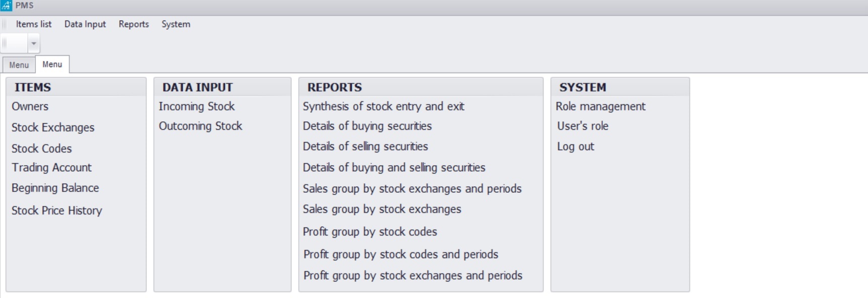This screenshot has width=868, height=298.
Task: Open the System menu in menu bar
Action: point(176,24)
